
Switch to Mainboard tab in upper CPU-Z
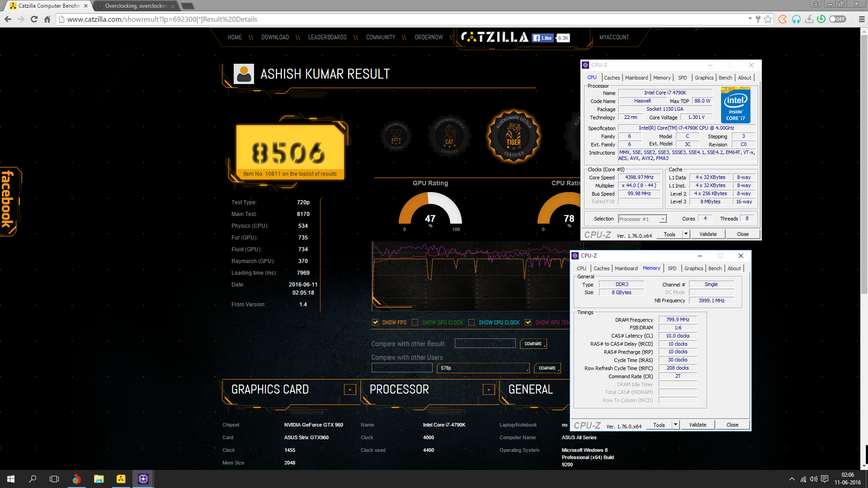(x=637, y=78)
